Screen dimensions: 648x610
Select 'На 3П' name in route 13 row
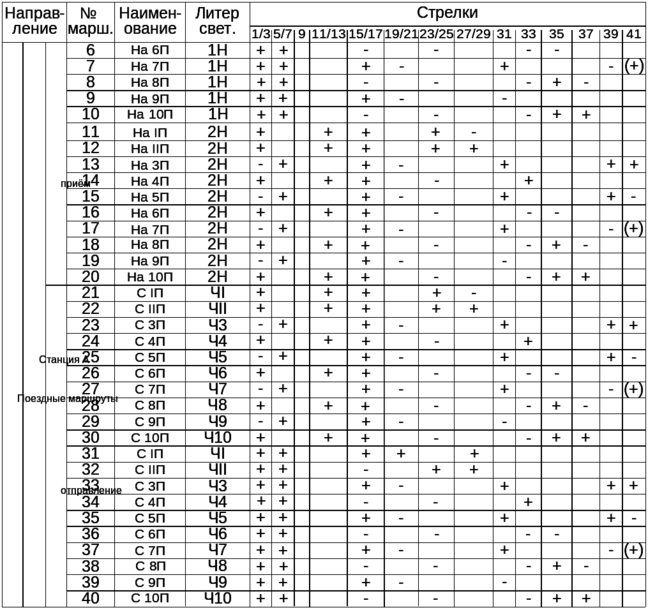[x=150, y=165]
